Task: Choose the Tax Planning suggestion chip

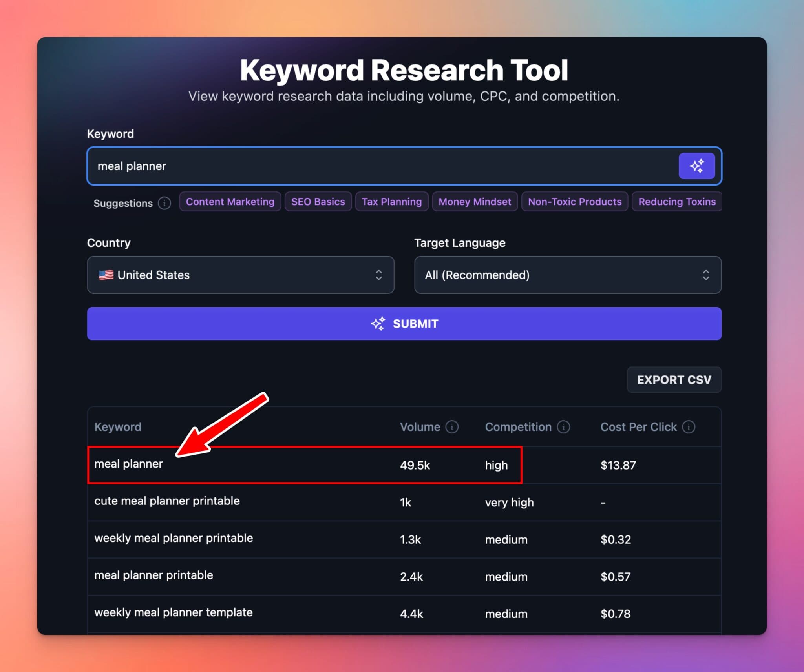Action: pyautogui.click(x=392, y=202)
